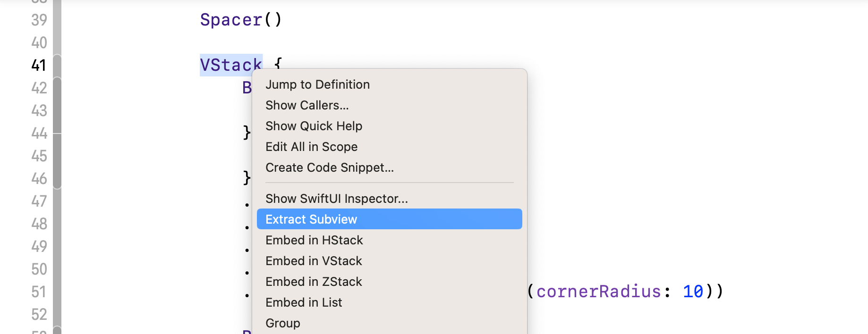This screenshot has height=334, width=868.
Task: Click Jump to Definition menu item
Action: [x=317, y=84]
